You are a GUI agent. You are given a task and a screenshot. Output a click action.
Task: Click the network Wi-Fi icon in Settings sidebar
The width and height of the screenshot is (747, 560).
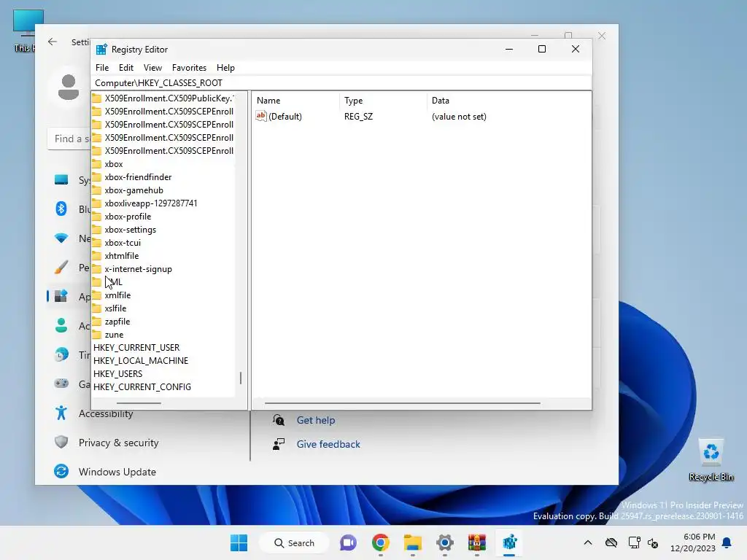pos(61,238)
